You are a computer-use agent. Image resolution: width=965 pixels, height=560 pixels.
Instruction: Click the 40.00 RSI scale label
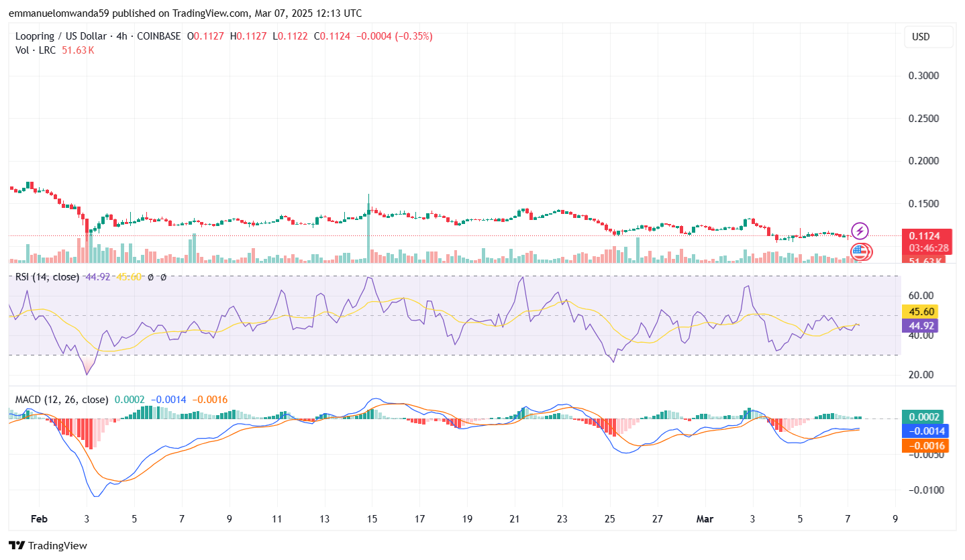[922, 335]
